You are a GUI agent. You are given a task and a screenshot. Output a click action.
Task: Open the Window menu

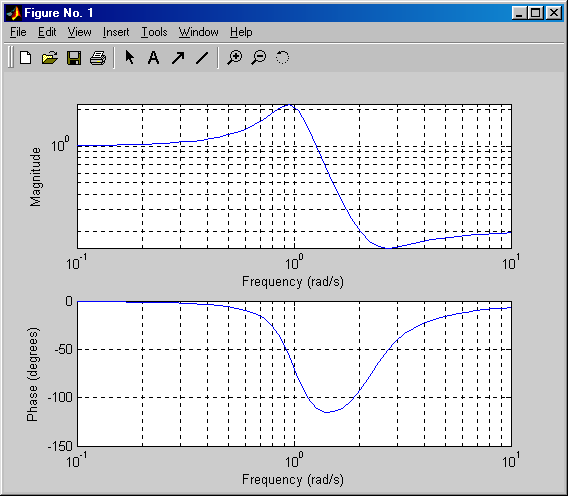(x=199, y=32)
